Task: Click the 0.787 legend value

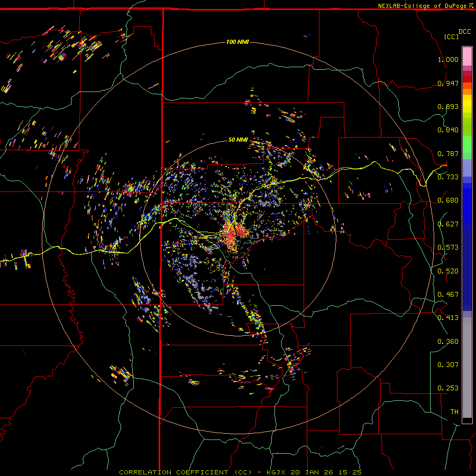Action: pos(448,153)
